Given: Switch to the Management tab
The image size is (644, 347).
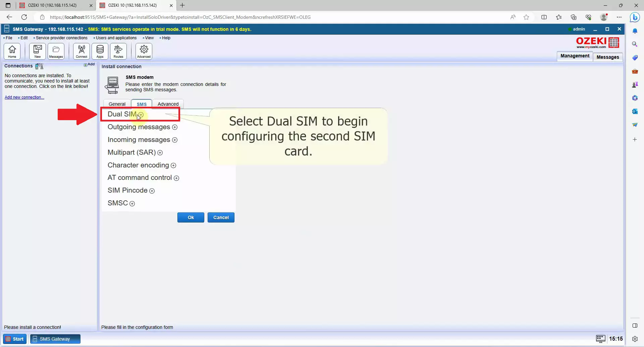Looking at the screenshot, I should pos(575,56).
